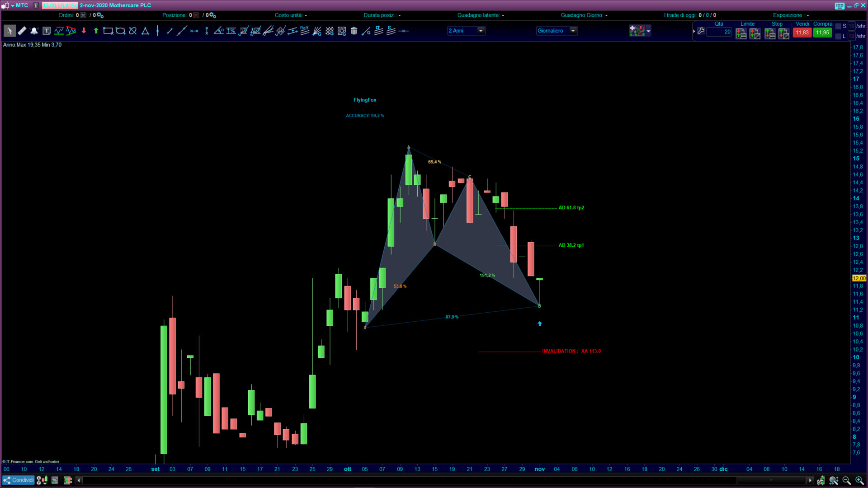Choose the rectangle drawing tool

pyautogui.click(x=108, y=31)
